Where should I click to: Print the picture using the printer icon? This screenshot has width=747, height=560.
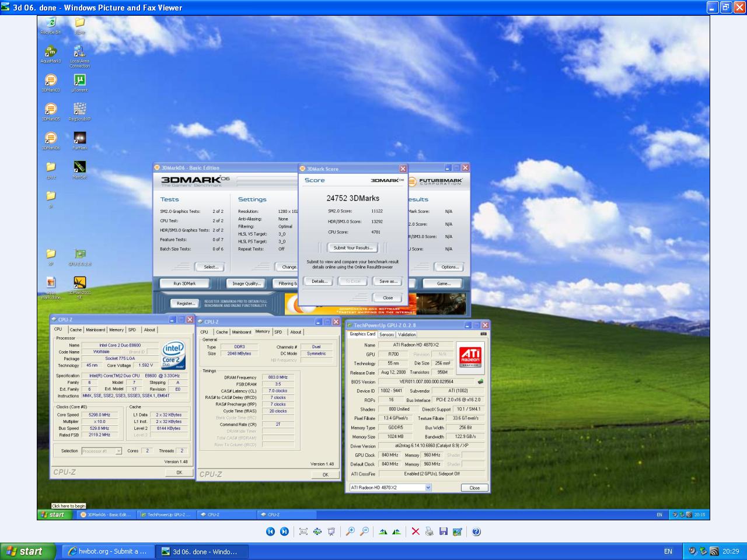pyautogui.click(x=430, y=531)
